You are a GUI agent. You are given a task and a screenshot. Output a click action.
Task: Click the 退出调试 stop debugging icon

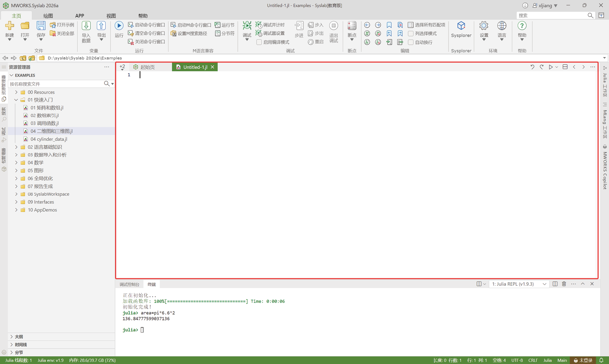tap(334, 26)
